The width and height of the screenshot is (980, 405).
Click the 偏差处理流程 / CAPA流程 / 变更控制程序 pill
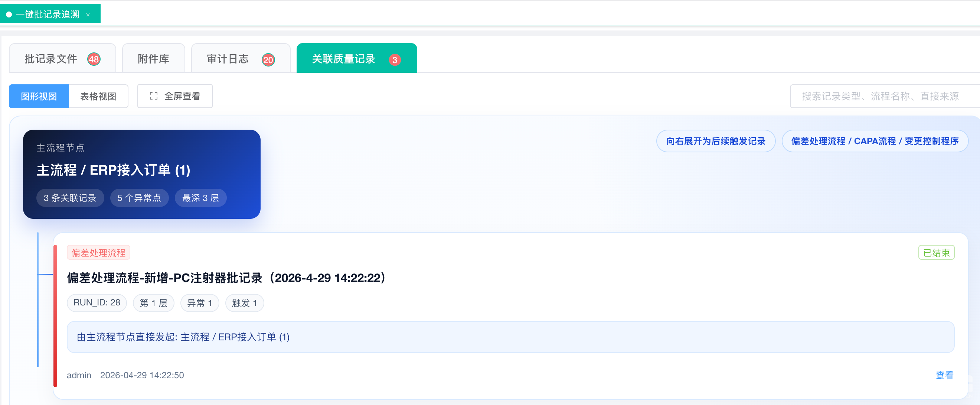874,141
